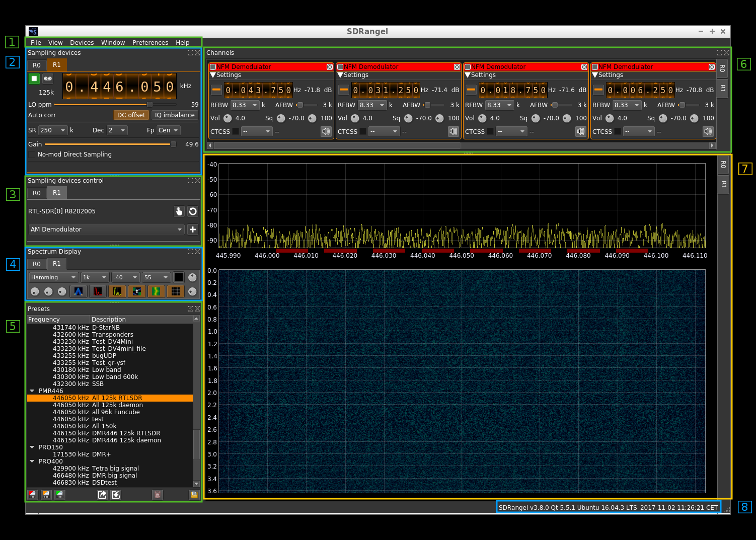
Task: Open the Window menu
Action: pyautogui.click(x=113, y=43)
